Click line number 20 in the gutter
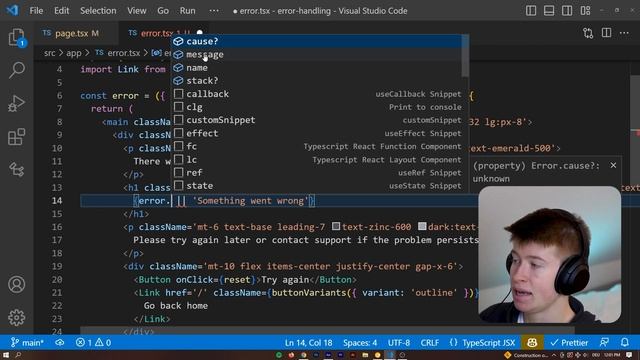 pyautogui.click(x=57, y=280)
